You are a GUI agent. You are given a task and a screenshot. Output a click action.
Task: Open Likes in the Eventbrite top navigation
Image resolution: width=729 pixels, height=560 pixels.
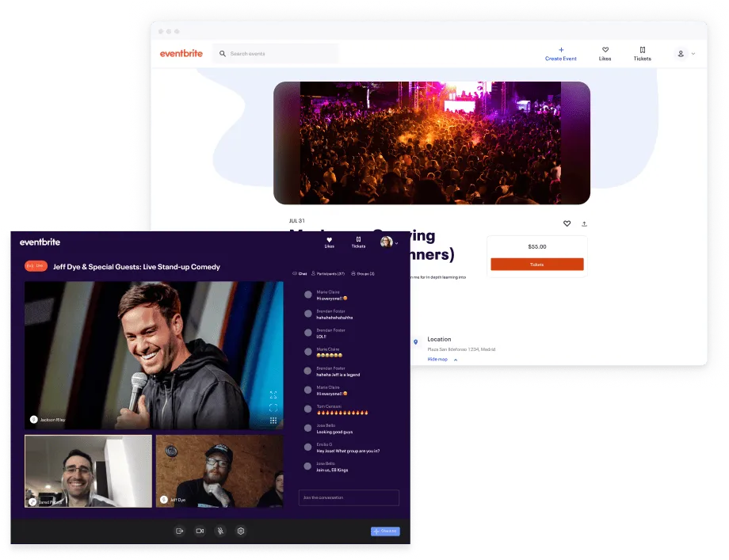[x=605, y=54]
